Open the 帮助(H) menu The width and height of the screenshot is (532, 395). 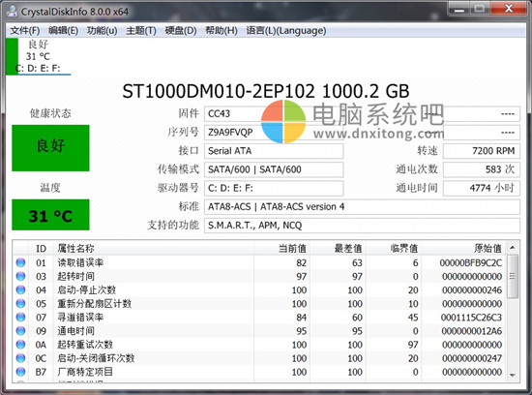(222, 31)
